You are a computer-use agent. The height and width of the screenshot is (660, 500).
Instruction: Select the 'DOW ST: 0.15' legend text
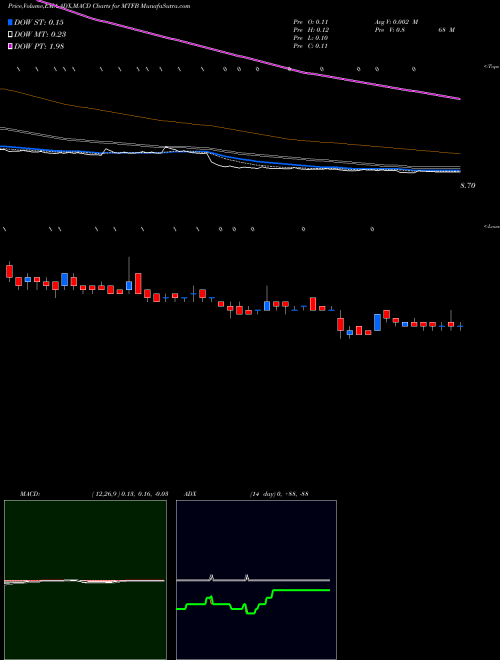(x=39, y=22)
